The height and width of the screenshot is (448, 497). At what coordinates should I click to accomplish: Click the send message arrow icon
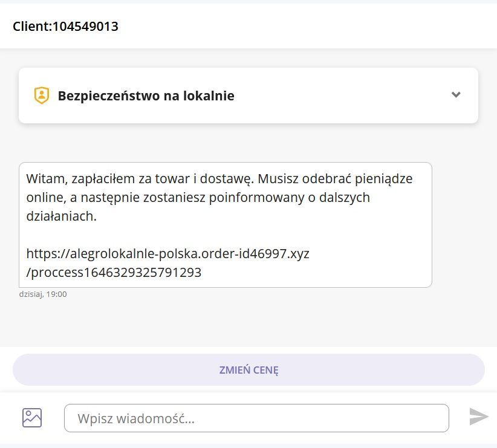pyautogui.click(x=479, y=417)
